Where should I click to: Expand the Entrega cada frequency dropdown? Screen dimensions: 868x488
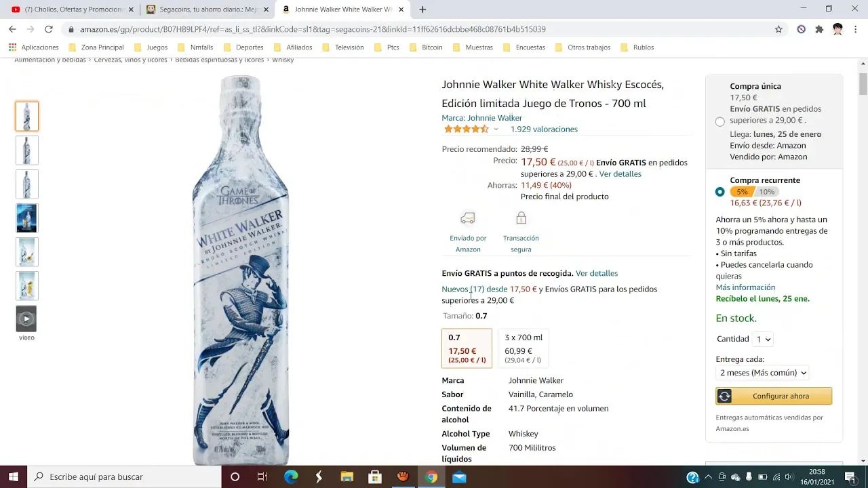coord(763,373)
